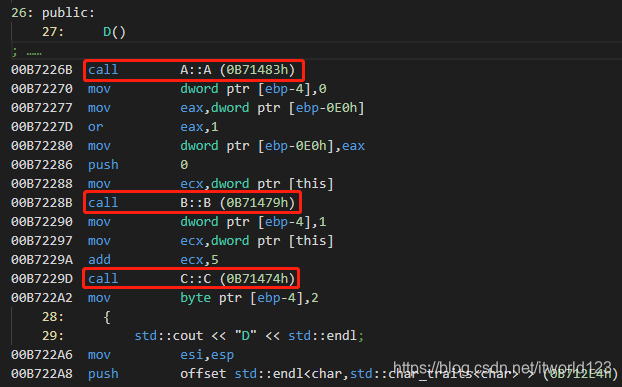Image resolution: width=622 pixels, height=387 pixels.
Task: Click the address 00B72270
Action: point(42,89)
